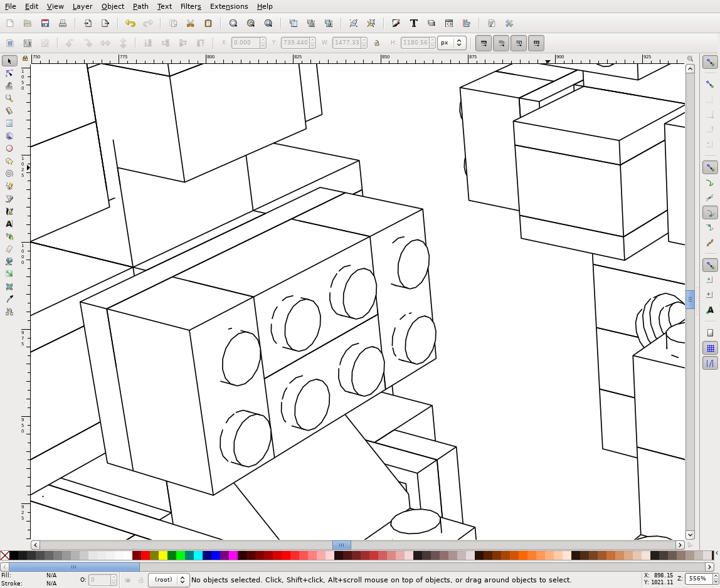Select the Rectangle tool
Screen dimensions: 720x588
[9, 123]
